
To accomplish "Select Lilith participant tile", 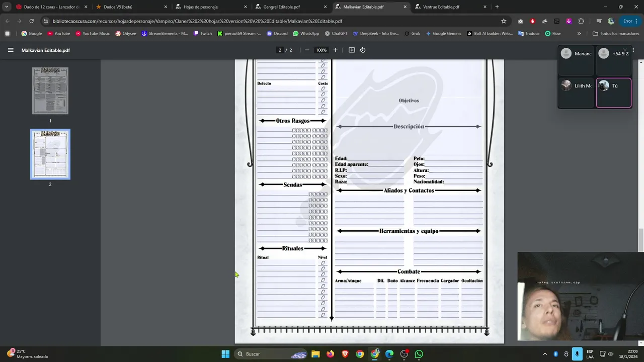I will (x=577, y=93).
